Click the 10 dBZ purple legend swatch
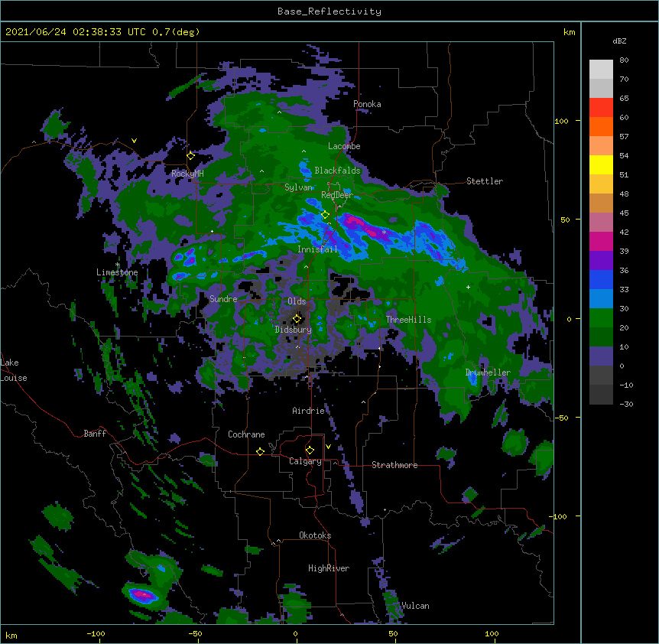This screenshot has height=644, width=659. pyautogui.click(x=601, y=356)
